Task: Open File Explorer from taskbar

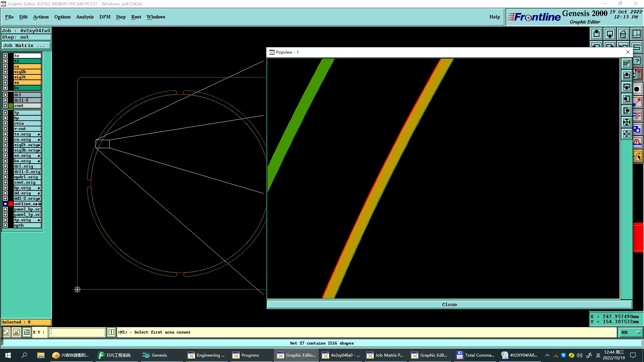Action: coord(41,355)
